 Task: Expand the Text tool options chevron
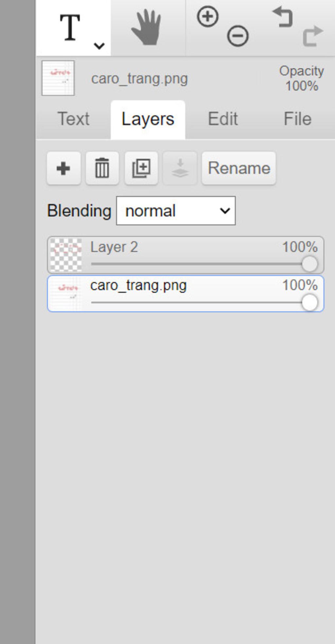[99, 46]
